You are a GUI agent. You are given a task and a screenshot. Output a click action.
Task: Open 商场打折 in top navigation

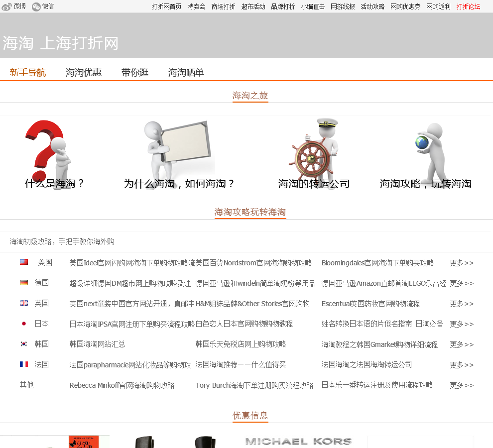coord(223,6)
